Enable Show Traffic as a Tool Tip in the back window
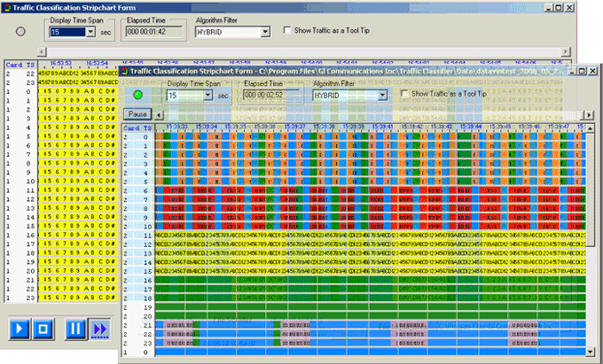 [x=287, y=30]
